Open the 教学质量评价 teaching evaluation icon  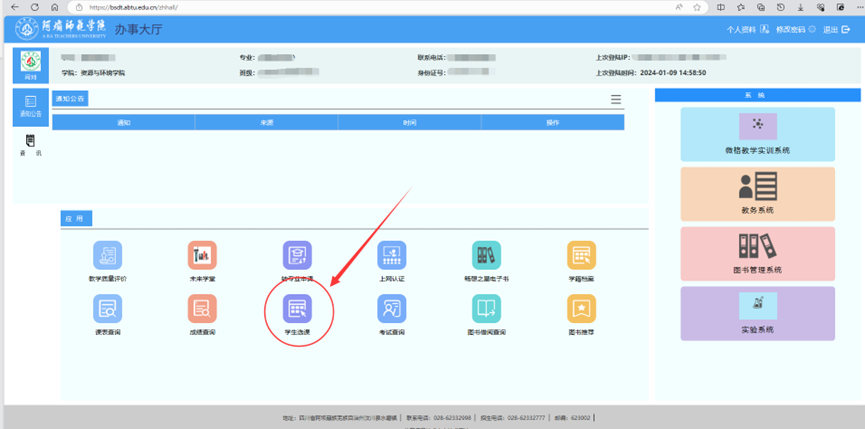pos(107,255)
